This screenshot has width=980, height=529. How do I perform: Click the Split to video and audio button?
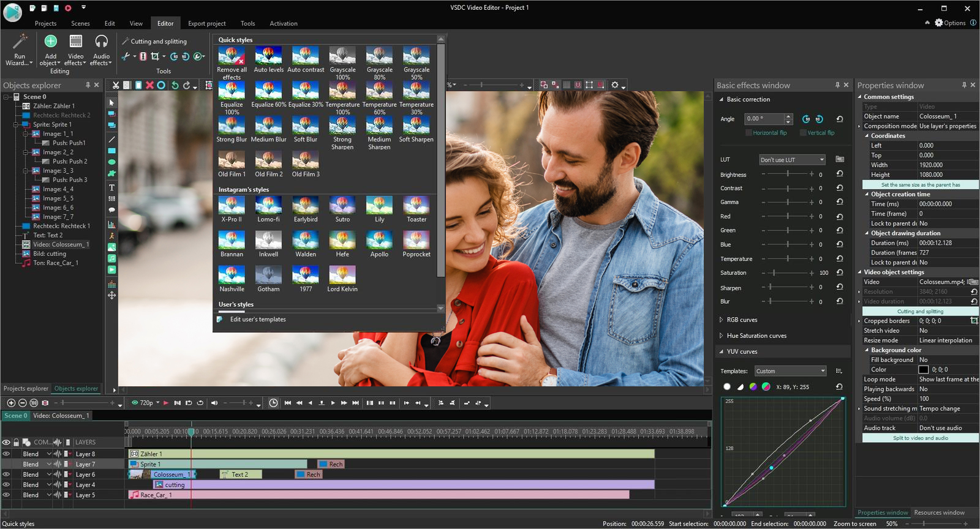920,438
